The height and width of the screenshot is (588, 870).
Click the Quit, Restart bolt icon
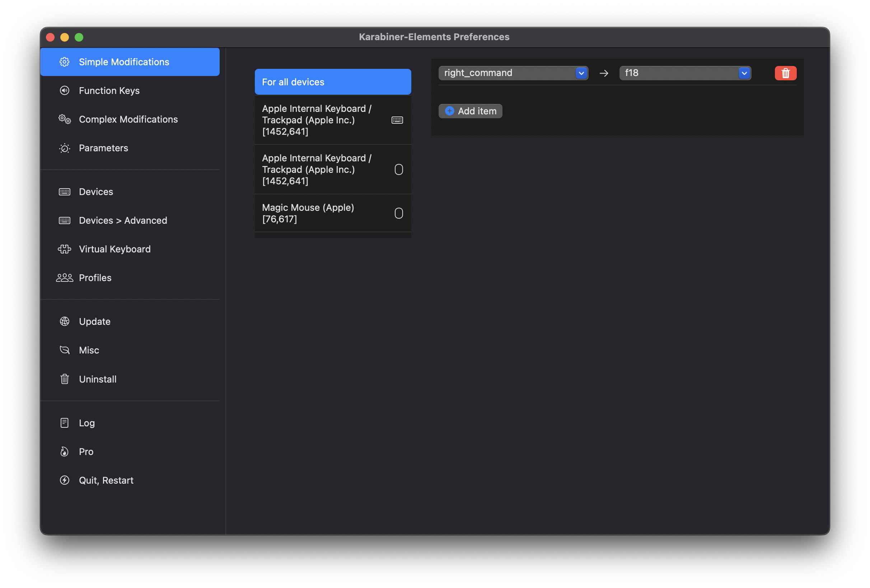click(x=64, y=480)
